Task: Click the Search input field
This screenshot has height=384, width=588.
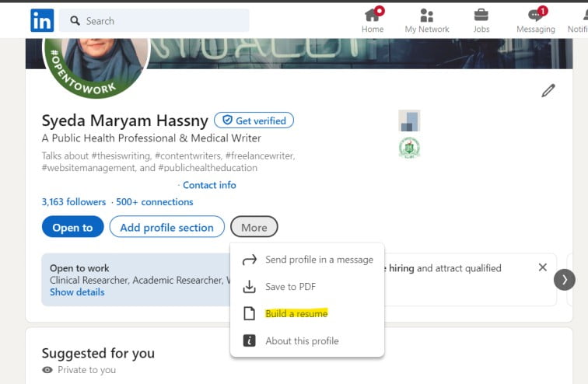Action: [x=156, y=21]
